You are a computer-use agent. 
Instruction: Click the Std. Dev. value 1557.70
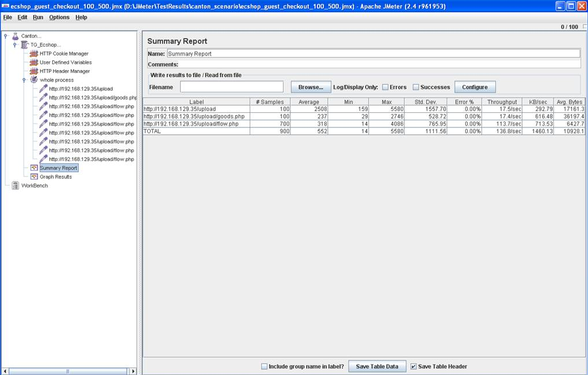[426, 109]
